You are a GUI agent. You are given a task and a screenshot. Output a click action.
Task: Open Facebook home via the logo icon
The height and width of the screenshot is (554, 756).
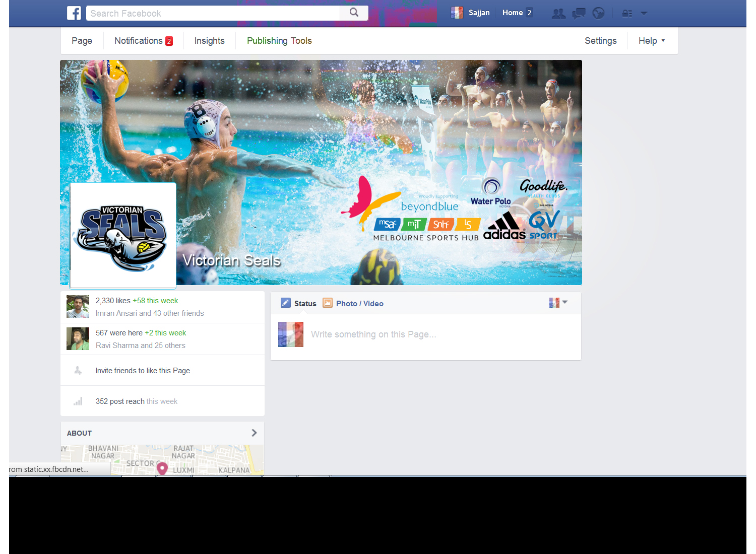(x=74, y=13)
